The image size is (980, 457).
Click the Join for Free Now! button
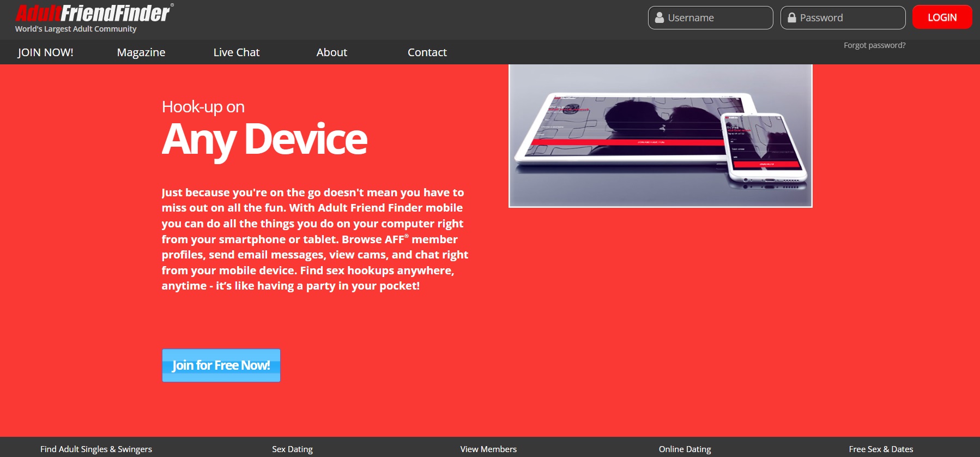pos(221,365)
